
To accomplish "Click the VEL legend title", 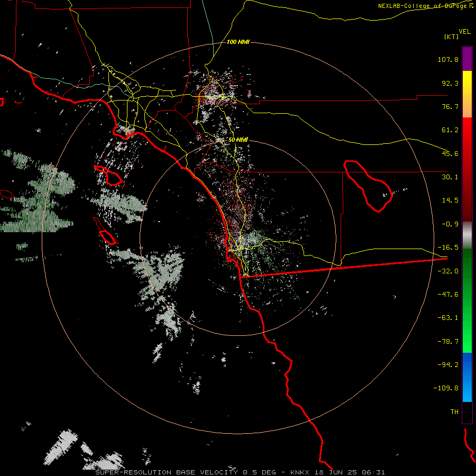I will [x=464, y=32].
